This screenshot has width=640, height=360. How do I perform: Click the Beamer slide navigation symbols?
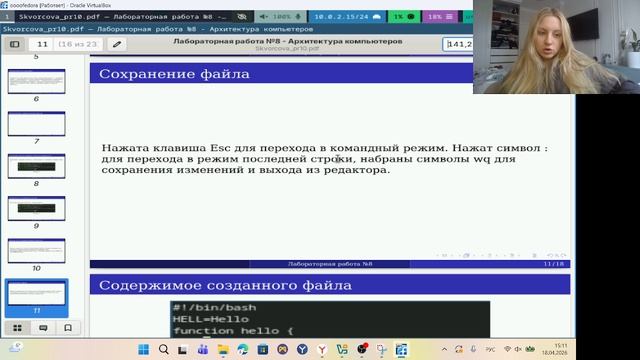tap(501, 256)
